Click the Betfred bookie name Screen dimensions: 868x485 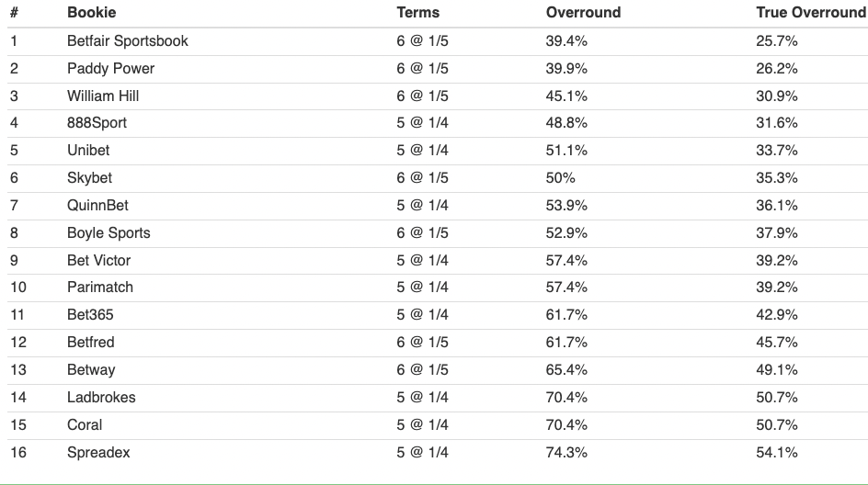coord(91,343)
